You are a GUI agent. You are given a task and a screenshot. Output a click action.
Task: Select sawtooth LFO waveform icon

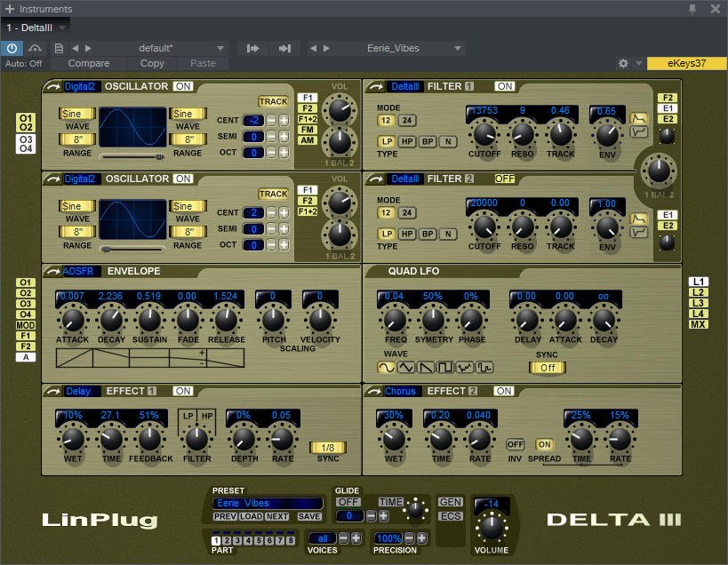[x=426, y=368]
